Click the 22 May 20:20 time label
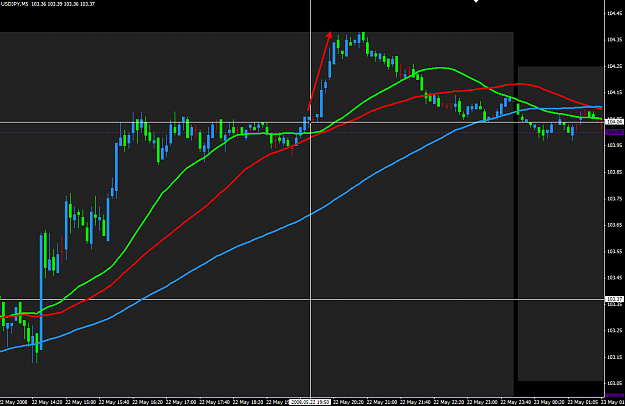Screen dimensions: 625x406 [x=348, y=402]
